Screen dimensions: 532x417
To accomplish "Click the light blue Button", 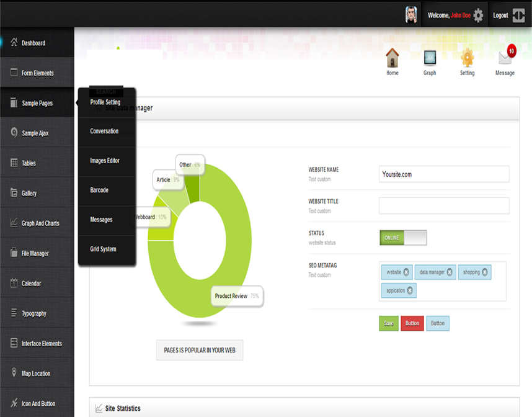I will [438, 323].
